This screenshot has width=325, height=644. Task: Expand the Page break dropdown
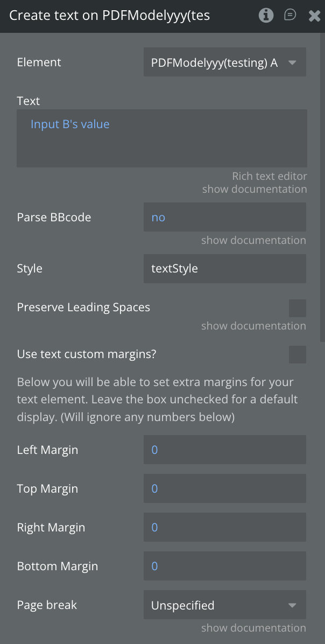[x=224, y=605]
